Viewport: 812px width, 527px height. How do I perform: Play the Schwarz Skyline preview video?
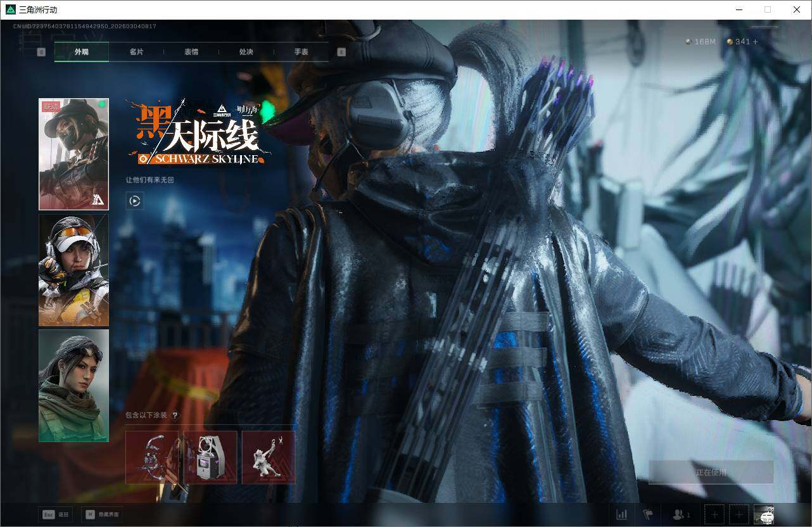[x=134, y=201]
